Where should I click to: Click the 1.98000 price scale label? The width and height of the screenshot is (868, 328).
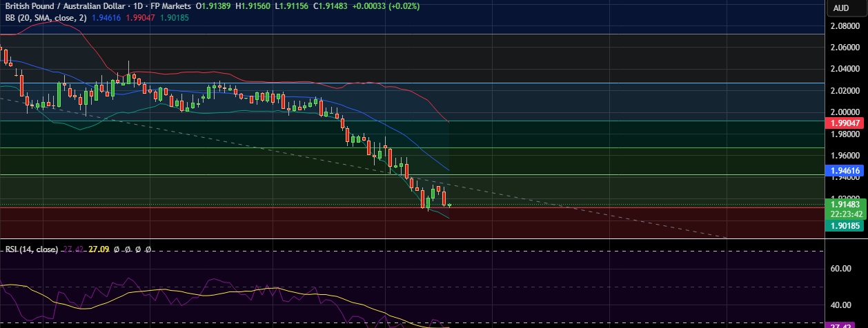(845, 134)
